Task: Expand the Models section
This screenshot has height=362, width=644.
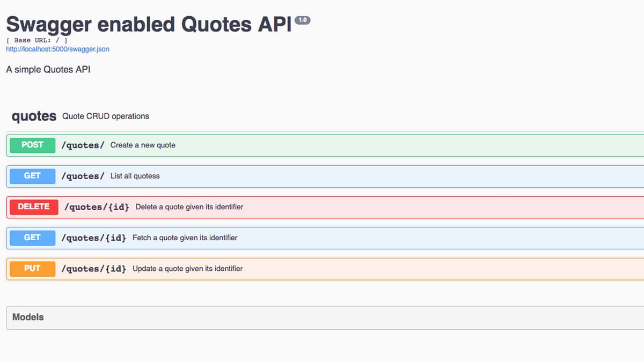Action: (x=325, y=317)
